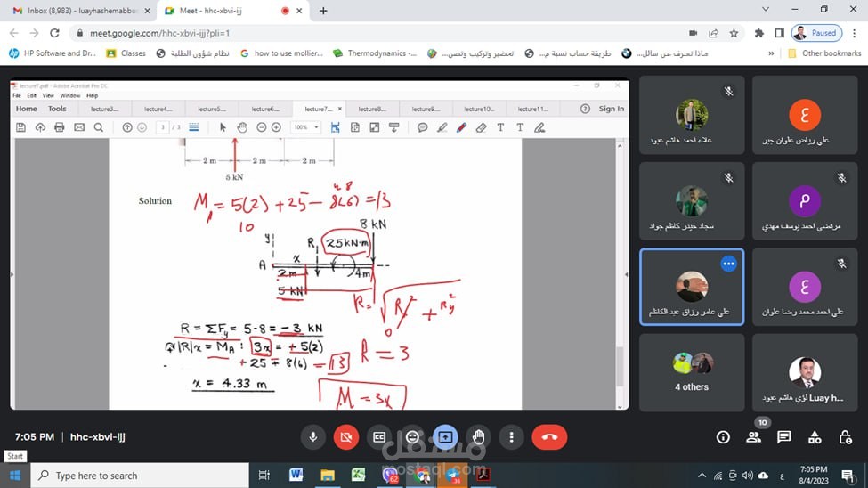The image size is (868, 488).
Task: Click the Acrobat email envelope icon
Action: [79, 127]
